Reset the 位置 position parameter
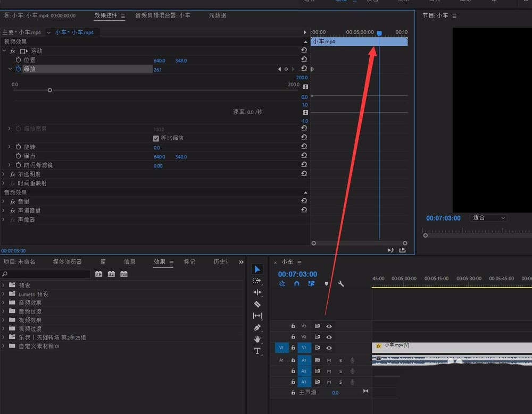This screenshot has width=532, height=414. click(304, 60)
